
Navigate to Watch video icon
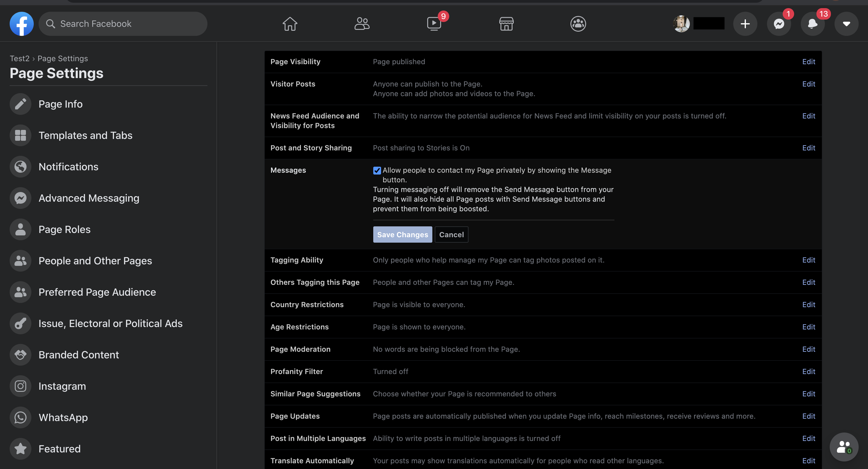(434, 24)
